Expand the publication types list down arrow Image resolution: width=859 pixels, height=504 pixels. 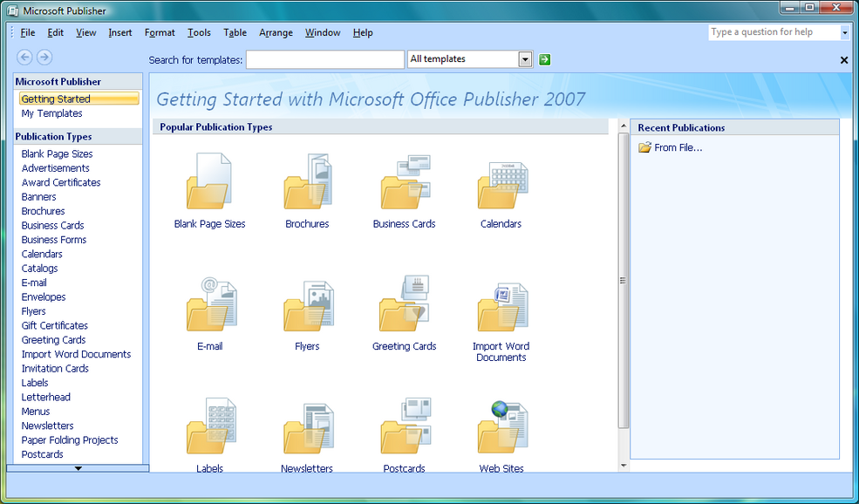tap(78, 468)
